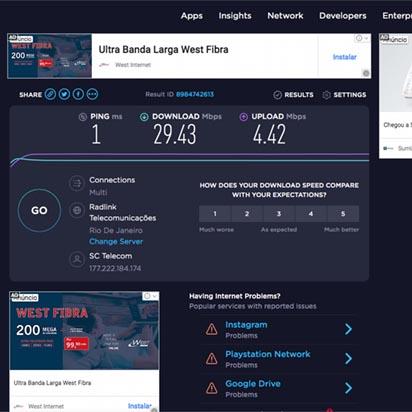Screen dimensions: 412x412
Task: Click the download arrow icon
Action: (x=144, y=117)
